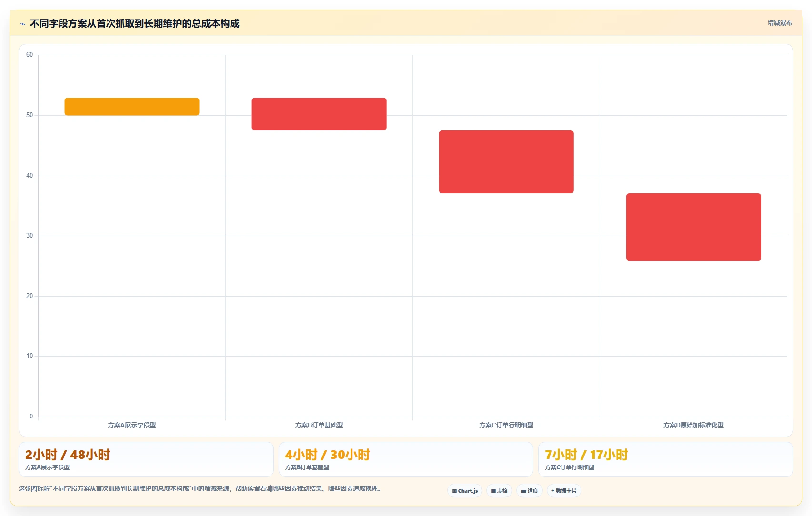
Task: Click the x-axis label 方案A展示字段型
Action: (132, 425)
